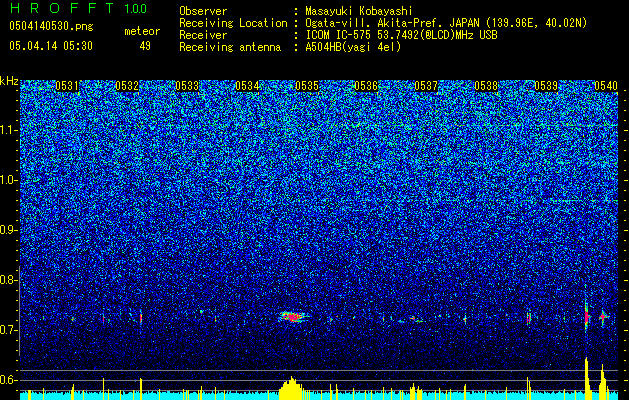
Task: Click the location text Ogata-vill. Akita-Pref. JAPAN
Action: [x=393, y=23]
